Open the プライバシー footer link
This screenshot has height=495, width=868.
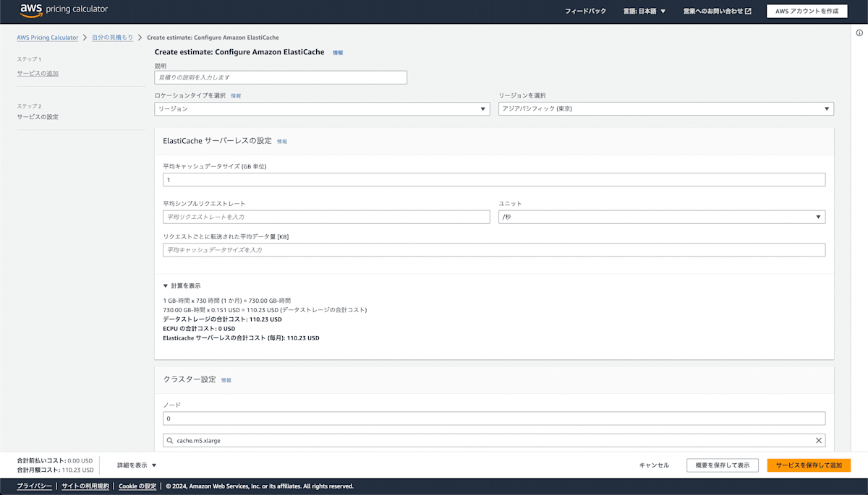click(x=35, y=486)
